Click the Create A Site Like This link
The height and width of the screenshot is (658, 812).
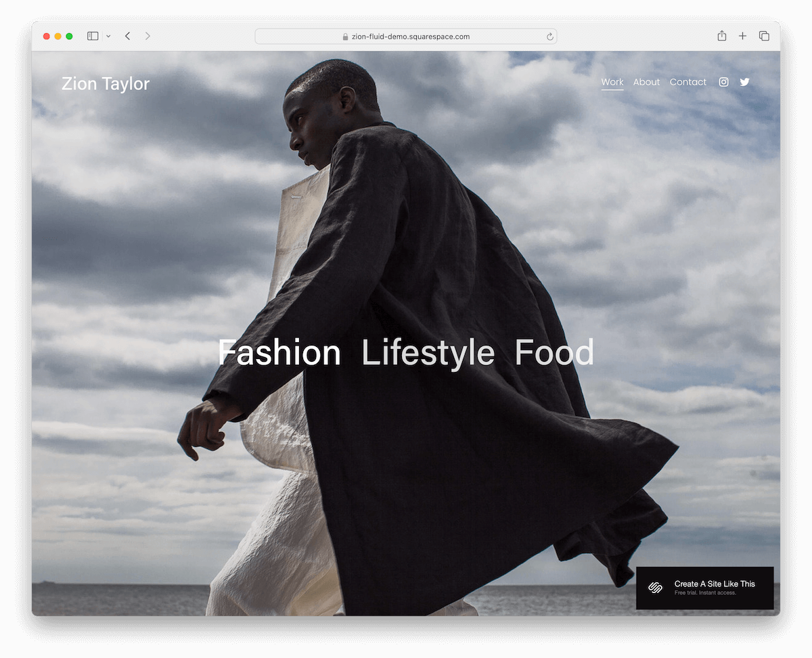click(x=714, y=583)
